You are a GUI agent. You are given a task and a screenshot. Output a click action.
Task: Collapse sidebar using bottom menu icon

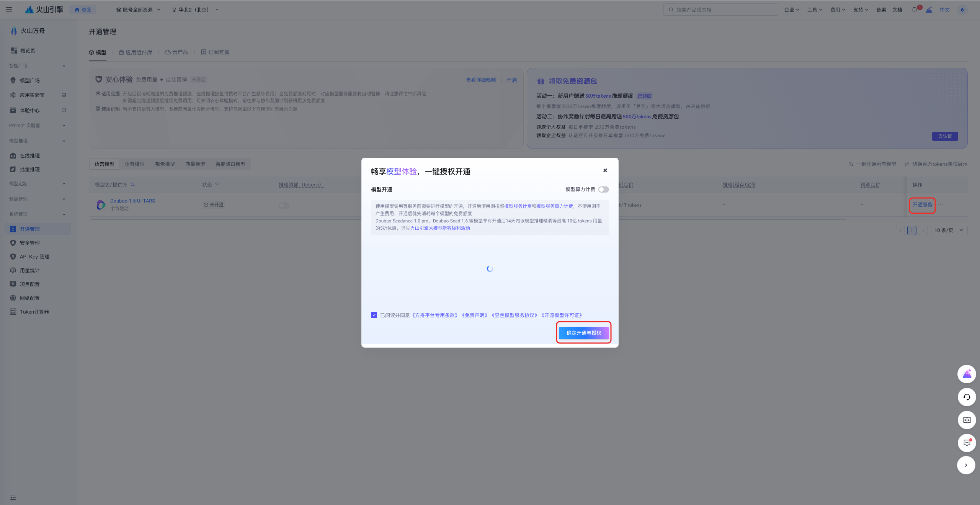(13, 497)
